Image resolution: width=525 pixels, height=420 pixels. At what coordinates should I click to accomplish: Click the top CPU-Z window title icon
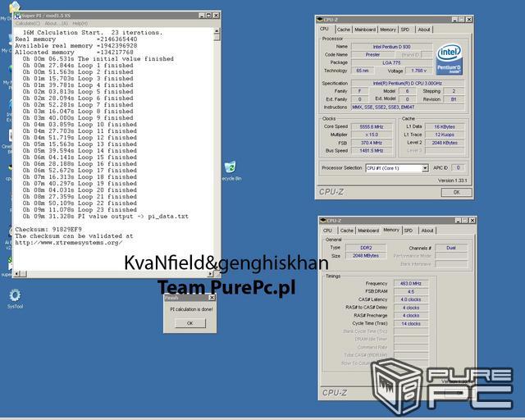tap(319, 20)
